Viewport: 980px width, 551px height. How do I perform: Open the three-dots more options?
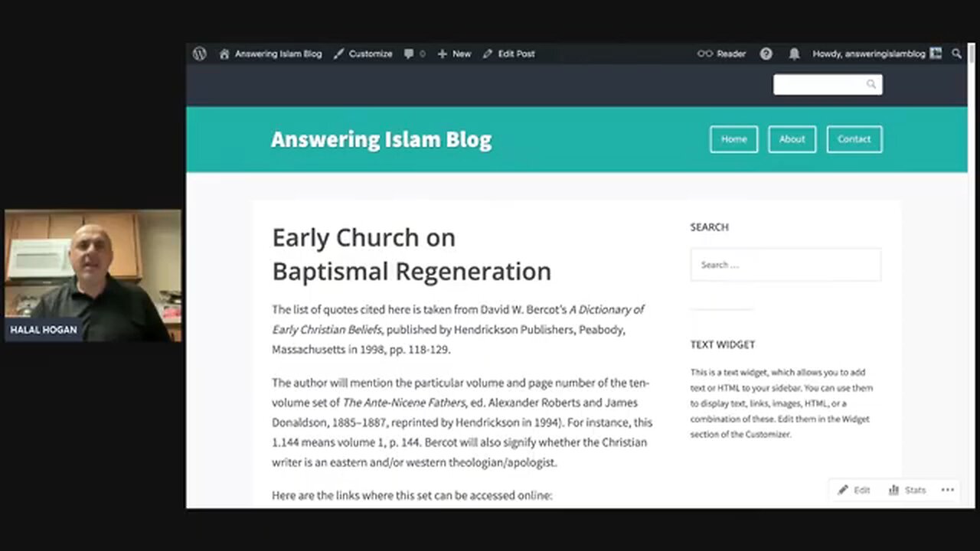(948, 490)
